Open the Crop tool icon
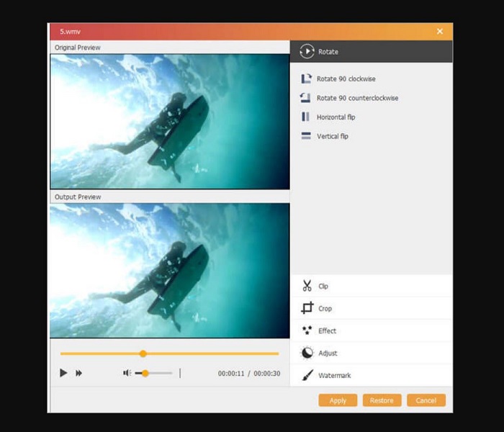 (x=307, y=308)
